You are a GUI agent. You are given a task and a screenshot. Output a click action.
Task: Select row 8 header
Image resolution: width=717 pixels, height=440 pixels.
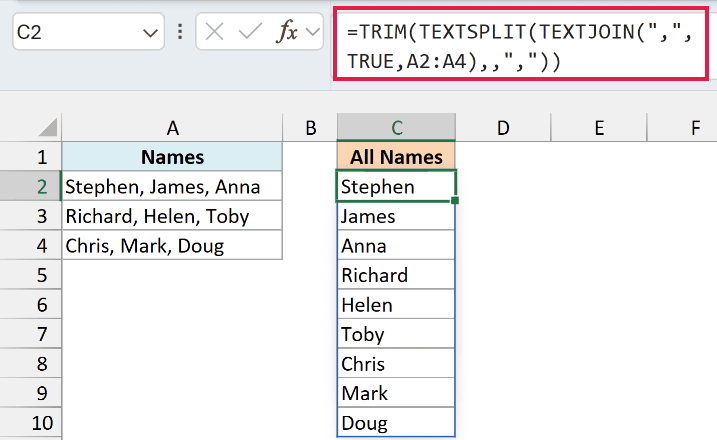pyautogui.click(x=31, y=364)
